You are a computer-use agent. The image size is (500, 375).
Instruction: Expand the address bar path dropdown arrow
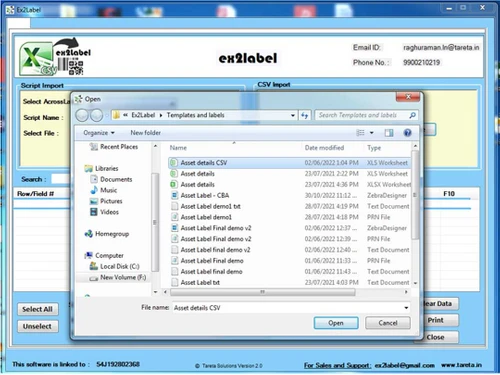(x=293, y=115)
